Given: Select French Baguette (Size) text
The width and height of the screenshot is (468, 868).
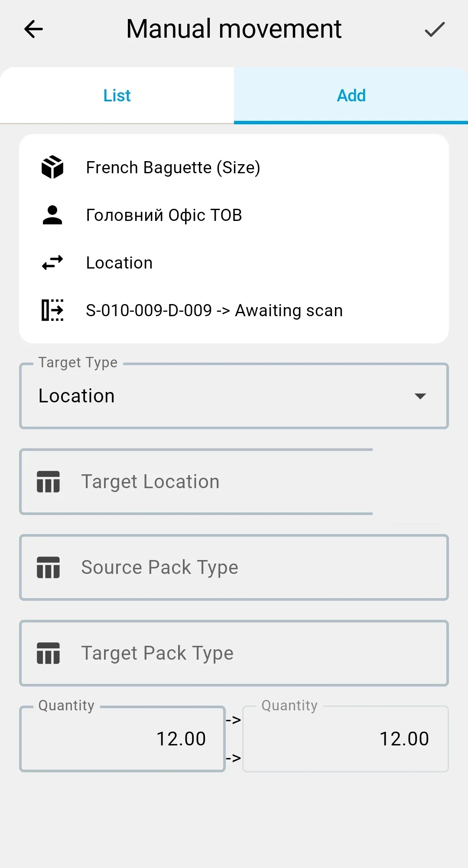Looking at the screenshot, I should (173, 168).
